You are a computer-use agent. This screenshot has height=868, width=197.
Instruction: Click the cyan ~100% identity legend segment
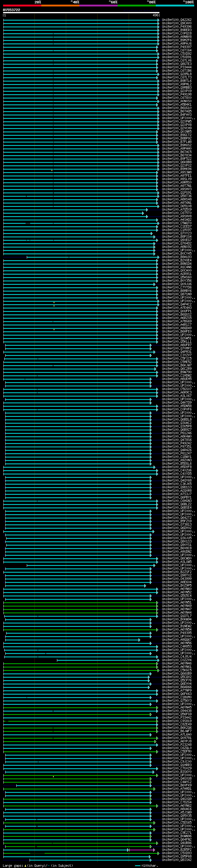click(x=175, y=6)
